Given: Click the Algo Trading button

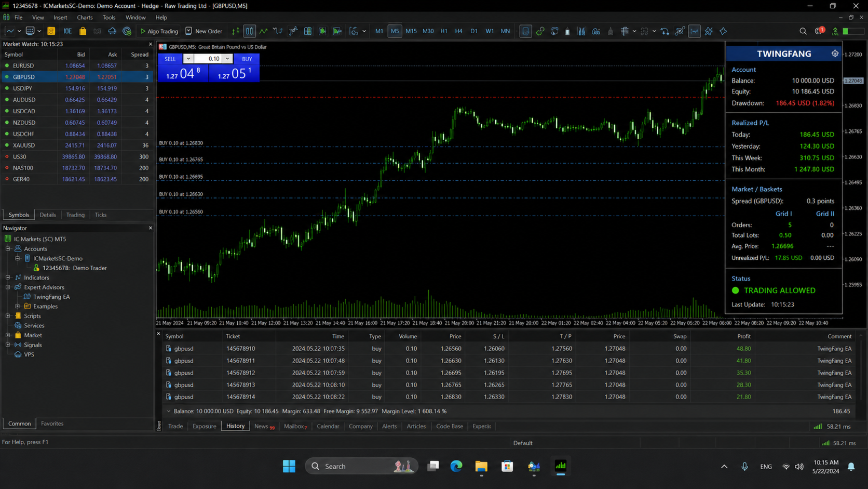Looking at the screenshot, I should click(x=159, y=31).
